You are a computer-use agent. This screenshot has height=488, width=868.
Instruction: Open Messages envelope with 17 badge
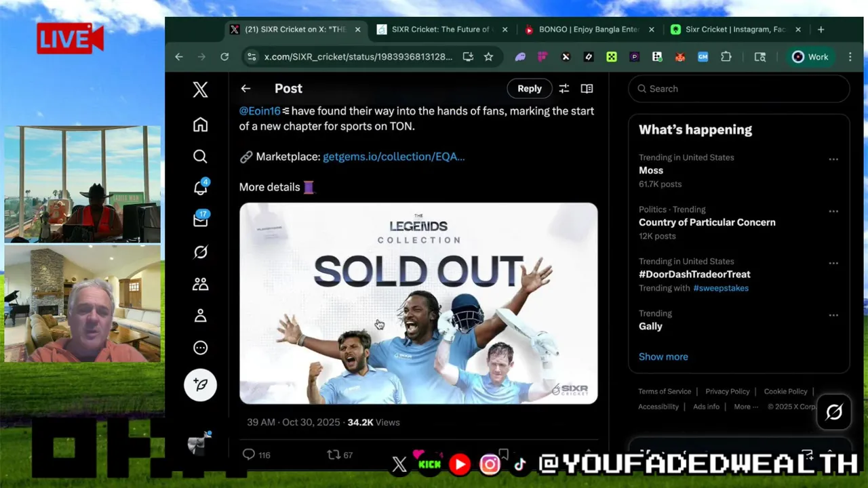click(201, 220)
